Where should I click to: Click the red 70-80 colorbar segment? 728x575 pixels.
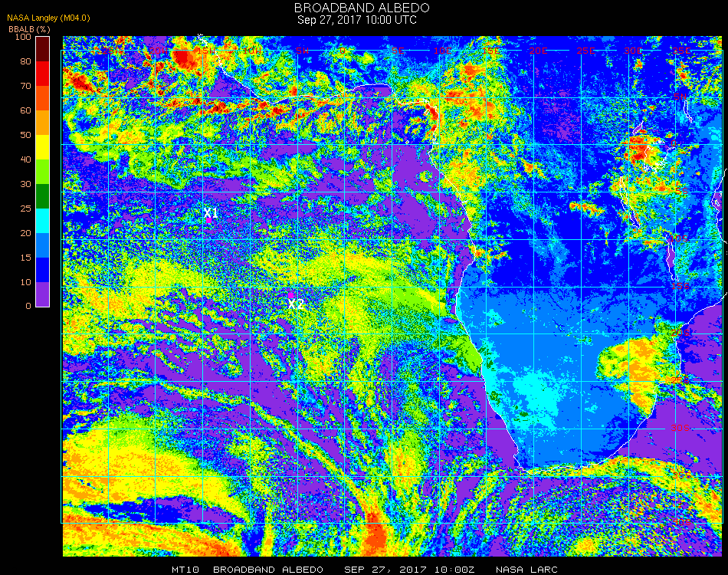43,74
